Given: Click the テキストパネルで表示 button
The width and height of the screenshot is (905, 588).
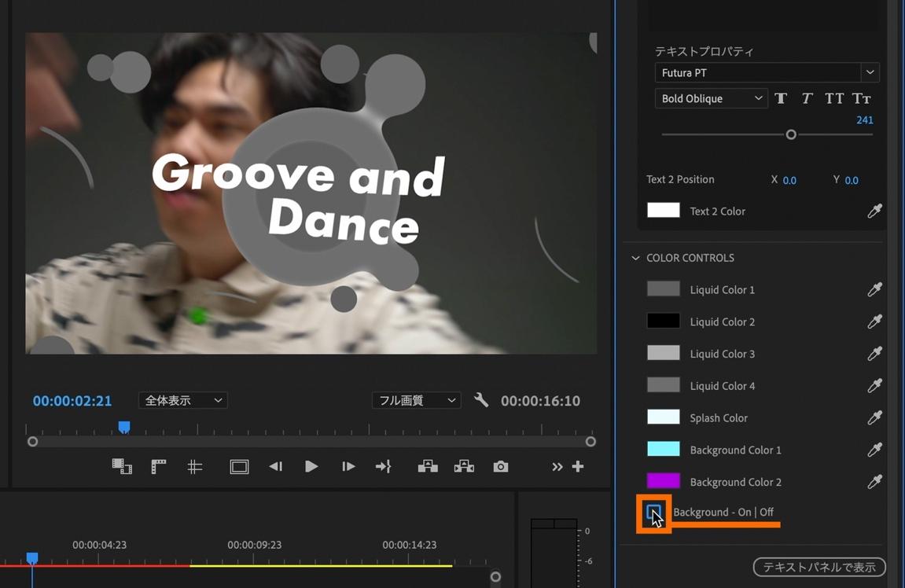Looking at the screenshot, I should 819,568.
